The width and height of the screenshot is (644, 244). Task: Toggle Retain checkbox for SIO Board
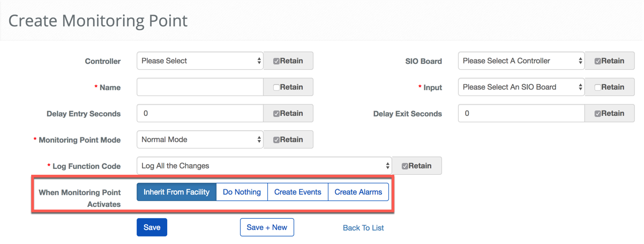click(x=598, y=61)
